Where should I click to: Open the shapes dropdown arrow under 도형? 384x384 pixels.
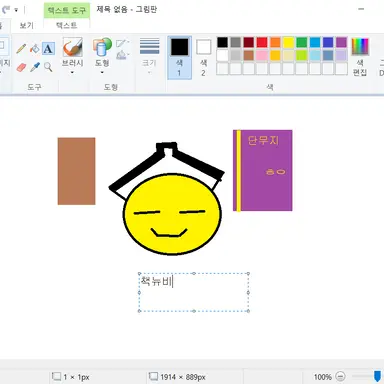pyautogui.click(x=102, y=72)
